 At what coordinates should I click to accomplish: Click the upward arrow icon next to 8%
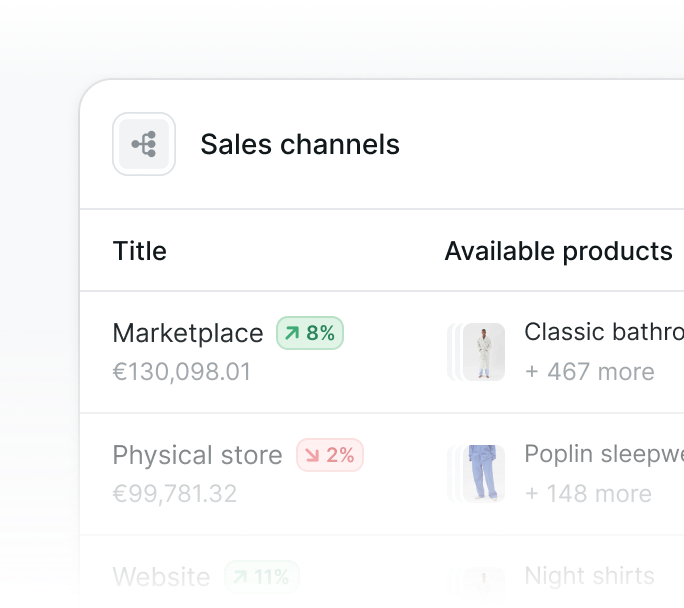pyautogui.click(x=292, y=333)
